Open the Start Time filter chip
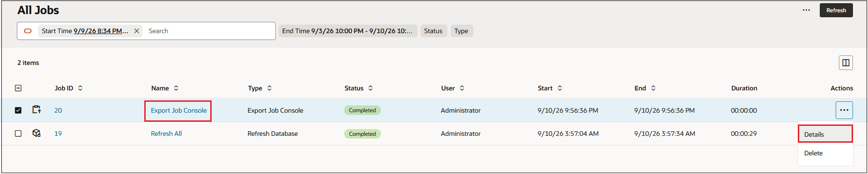868x174 pixels. tap(85, 31)
